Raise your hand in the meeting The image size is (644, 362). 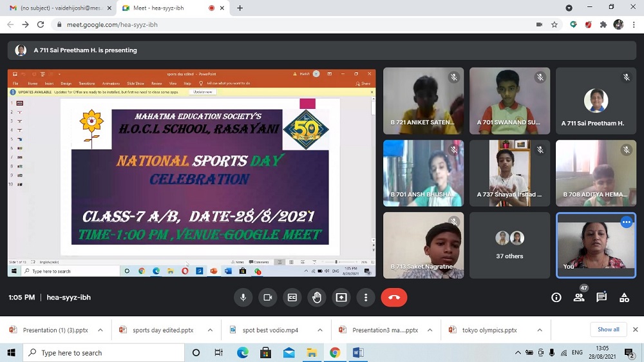(316, 298)
